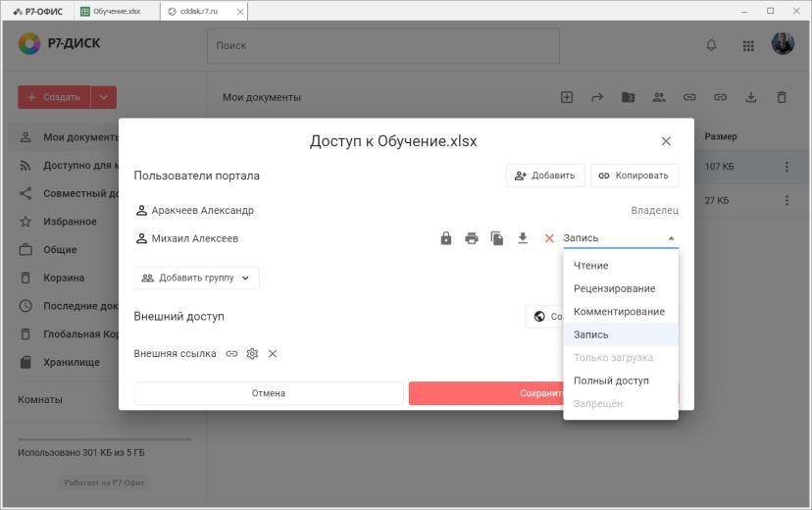The image size is (812, 510).
Task: Open Избранное in sidebar
Action: [x=69, y=222]
